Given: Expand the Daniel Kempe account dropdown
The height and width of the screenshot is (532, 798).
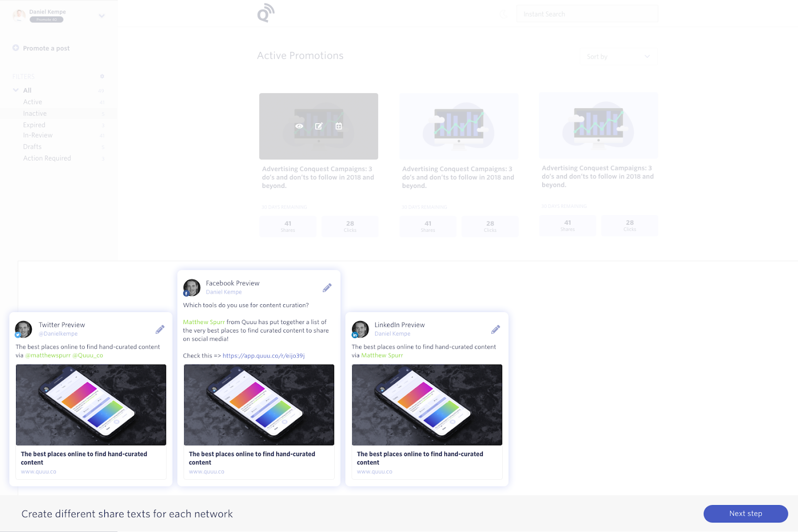Looking at the screenshot, I should coord(102,16).
